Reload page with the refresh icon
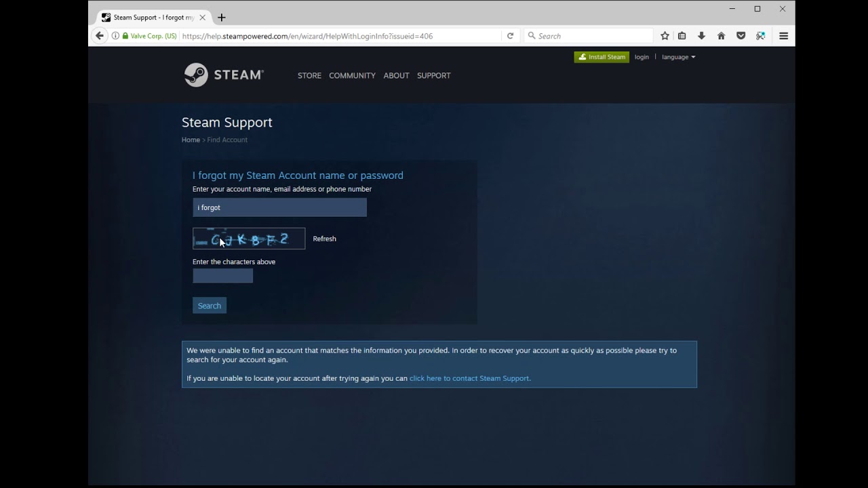The image size is (868, 488). pyautogui.click(x=510, y=36)
